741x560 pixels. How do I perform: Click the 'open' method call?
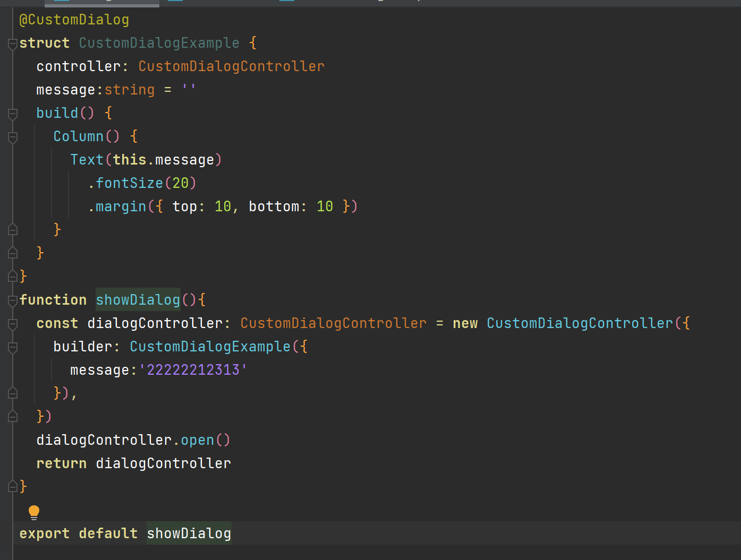pyautogui.click(x=198, y=440)
